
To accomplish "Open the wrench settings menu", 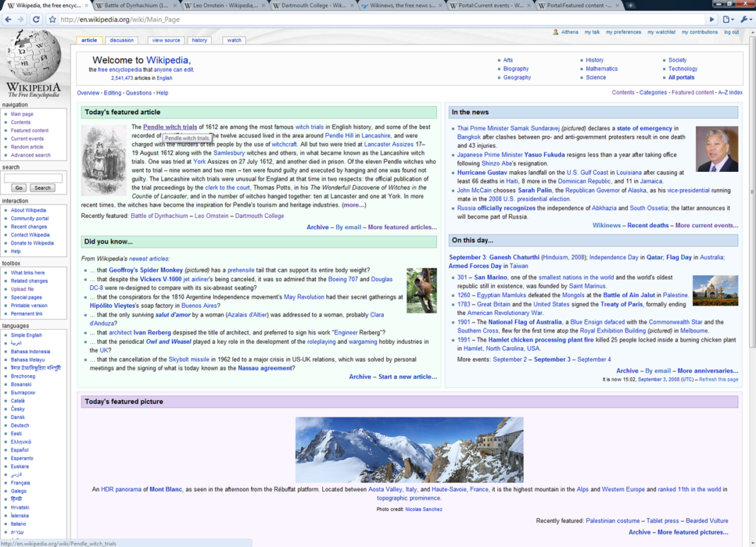I will click(746, 19).
